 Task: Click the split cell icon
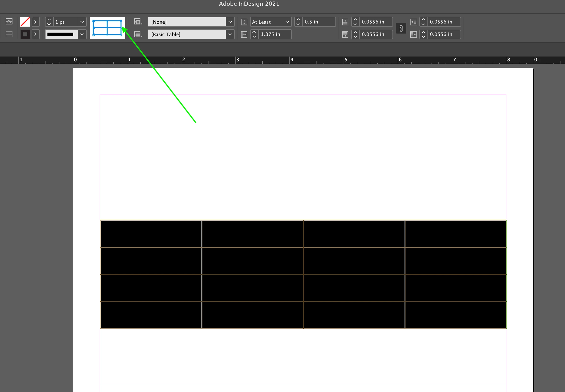click(x=9, y=35)
